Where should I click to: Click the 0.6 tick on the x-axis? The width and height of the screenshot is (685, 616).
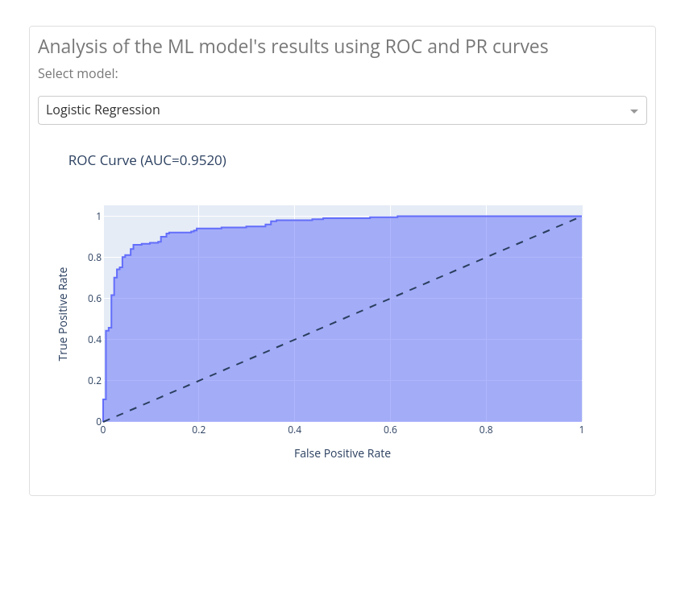coord(390,430)
